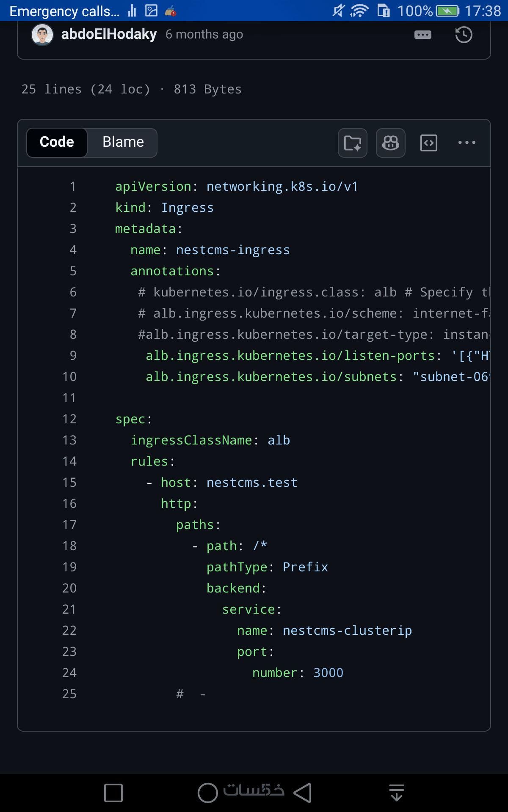Open commit history clock icon
Image resolution: width=508 pixels, height=812 pixels.
464,35
